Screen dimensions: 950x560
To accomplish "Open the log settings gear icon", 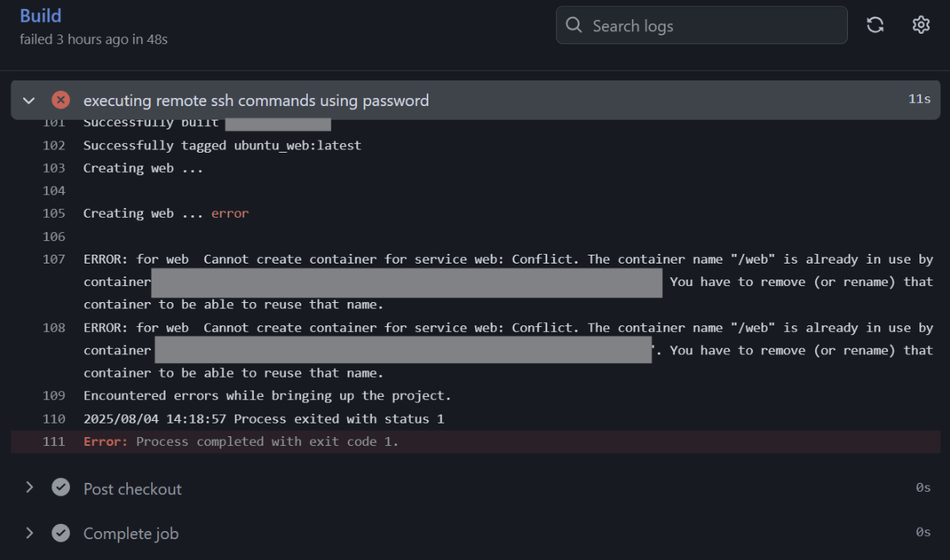I will (921, 25).
